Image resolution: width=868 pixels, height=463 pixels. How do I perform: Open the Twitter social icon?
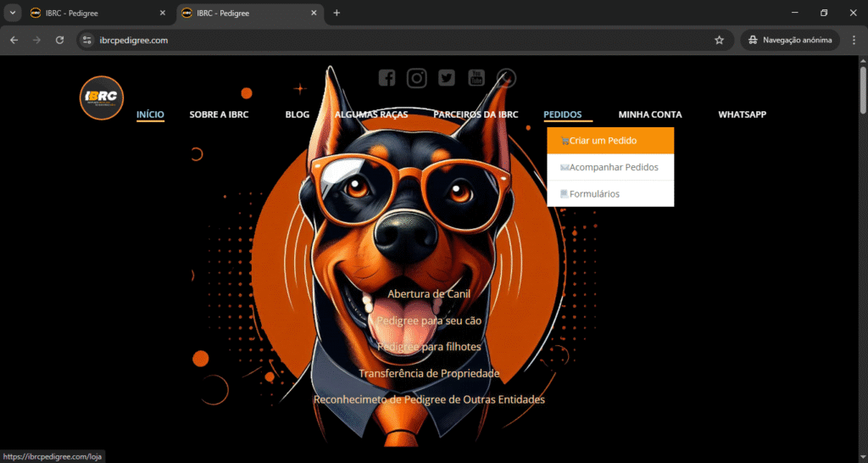447,78
